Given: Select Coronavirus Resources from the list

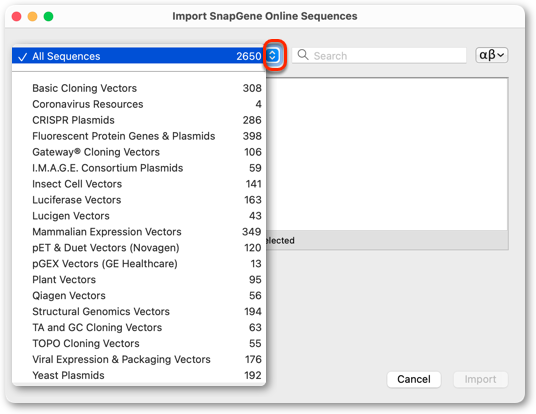Looking at the screenshot, I should (139, 104).
